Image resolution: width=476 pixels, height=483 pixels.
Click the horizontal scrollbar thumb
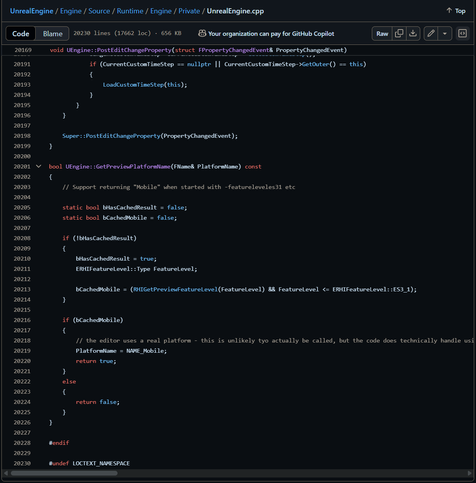pos(64,473)
